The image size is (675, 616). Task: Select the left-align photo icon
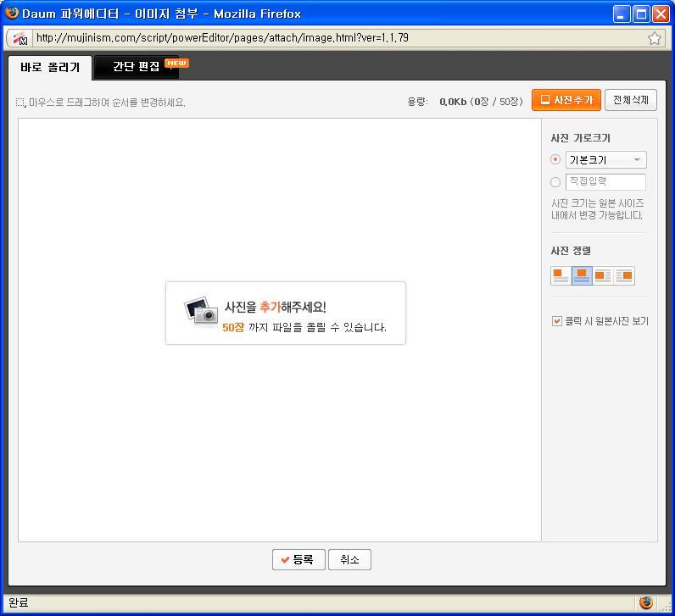point(561,275)
